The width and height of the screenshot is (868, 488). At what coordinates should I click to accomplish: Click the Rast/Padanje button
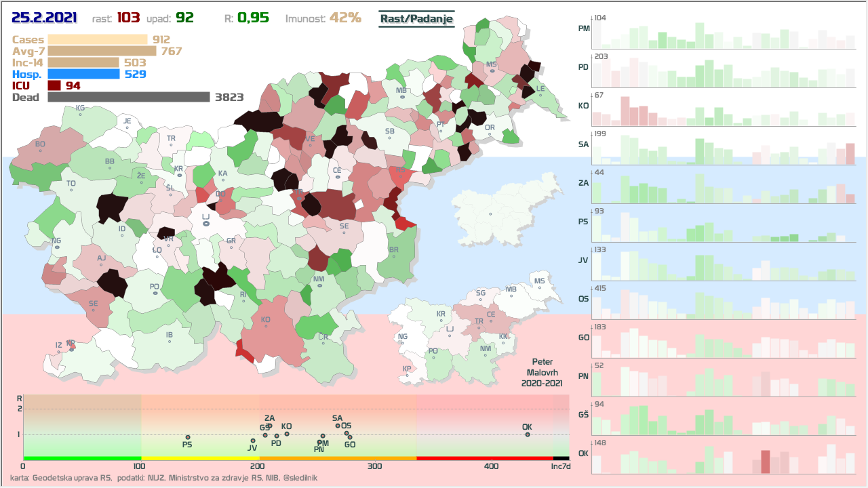[x=416, y=19]
